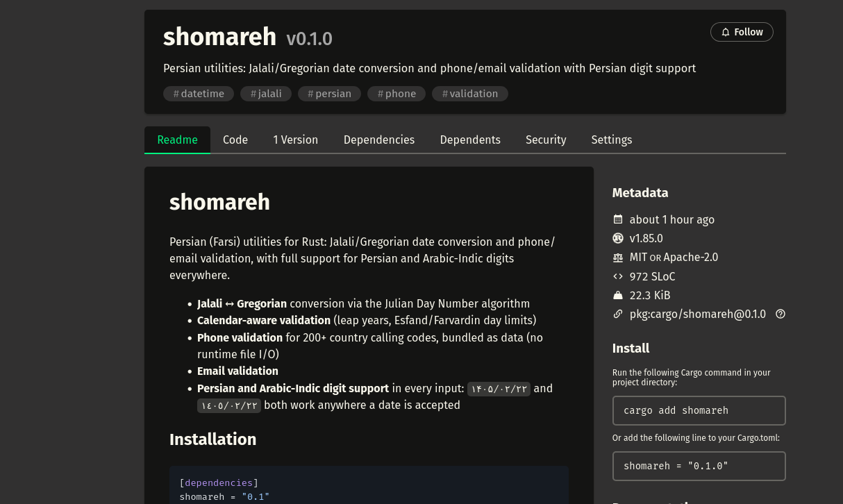Image resolution: width=843 pixels, height=504 pixels.
Task: View the Dependencies tab
Action: (379, 140)
